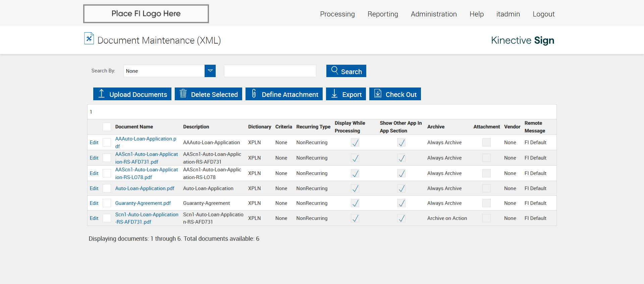Screen dimensions: 644x284
Task: Click the document icon on Check Out
Action: pyautogui.click(x=378, y=94)
